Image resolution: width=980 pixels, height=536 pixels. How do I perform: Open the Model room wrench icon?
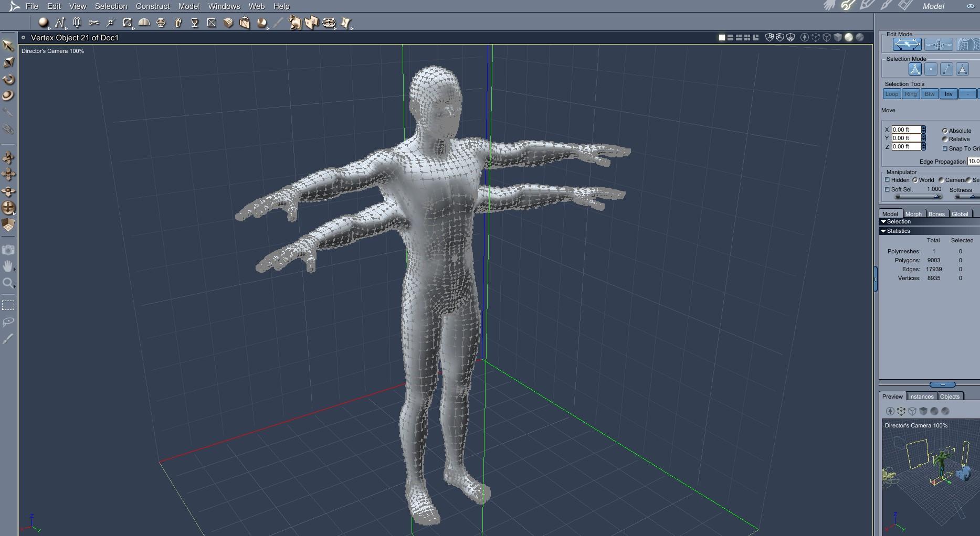[x=848, y=6]
